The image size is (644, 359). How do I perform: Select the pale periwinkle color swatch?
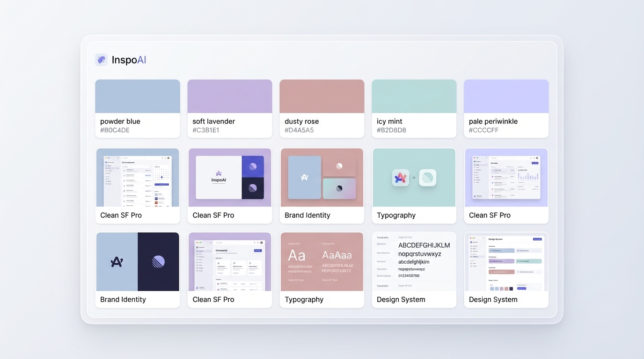coord(506,95)
